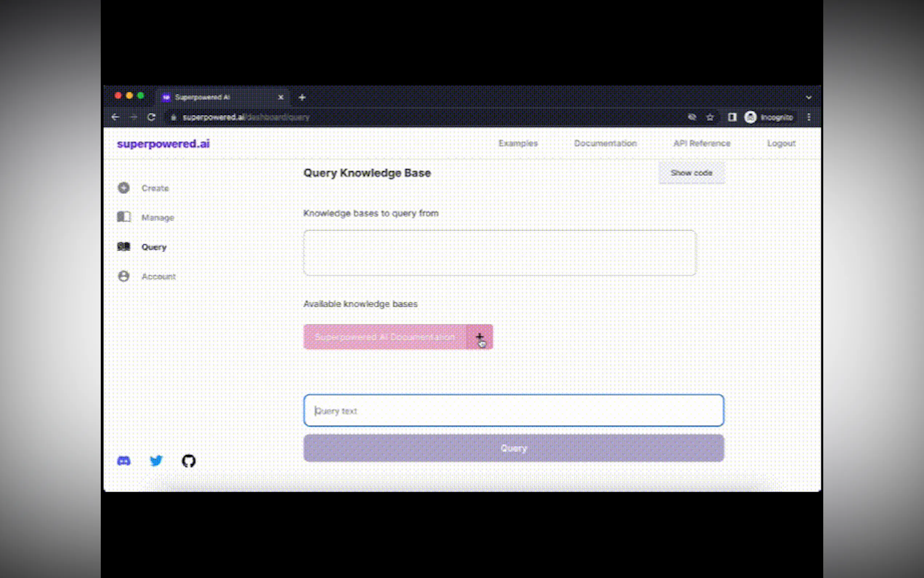Open Chrome three-dot menu
Image resolution: width=924 pixels, height=578 pixels.
tap(809, 117)
